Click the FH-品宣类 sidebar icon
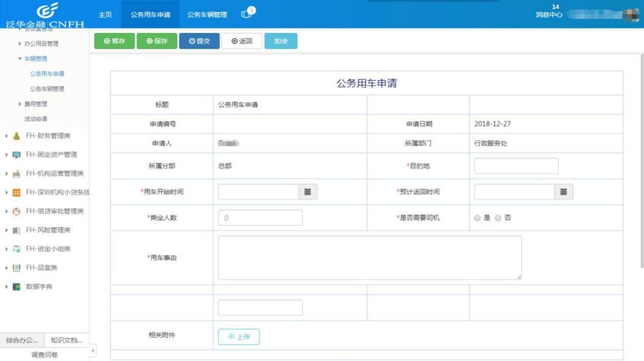The height and width of the screenshot is (361, 644). point(16,267)
